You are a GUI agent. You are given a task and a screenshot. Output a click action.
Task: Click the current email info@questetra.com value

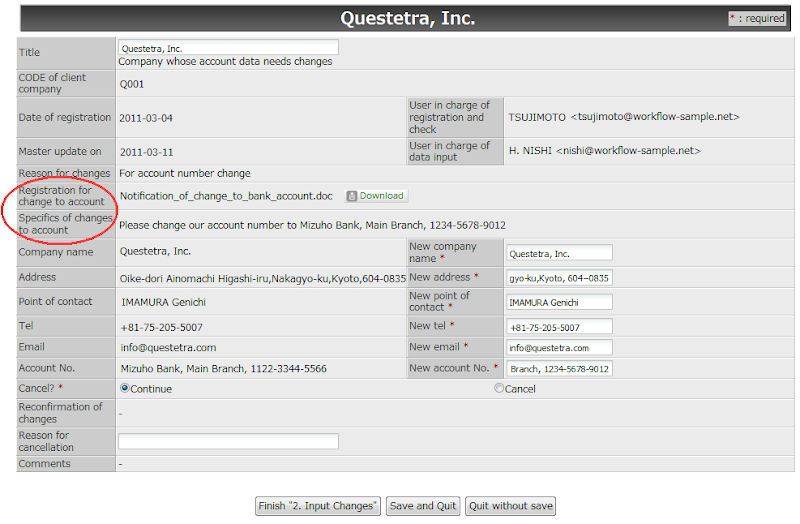(168, 348)
